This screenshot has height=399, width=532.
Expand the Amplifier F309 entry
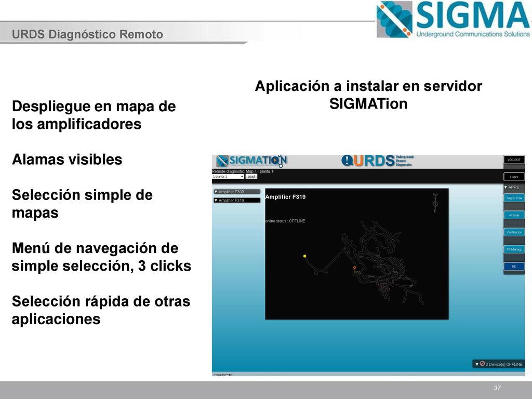tap(237, 192)
